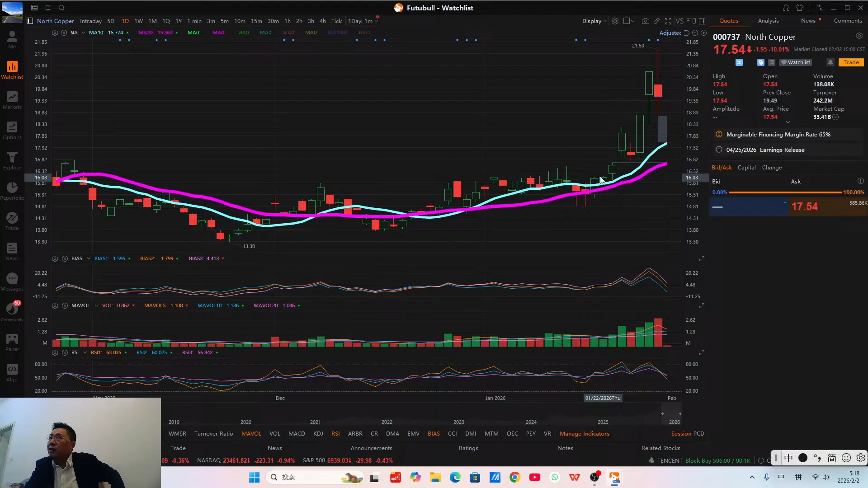Open the drawing pencil tool
Image resolution: width=868 pixels, height=488 pixels.
[656, 21]
